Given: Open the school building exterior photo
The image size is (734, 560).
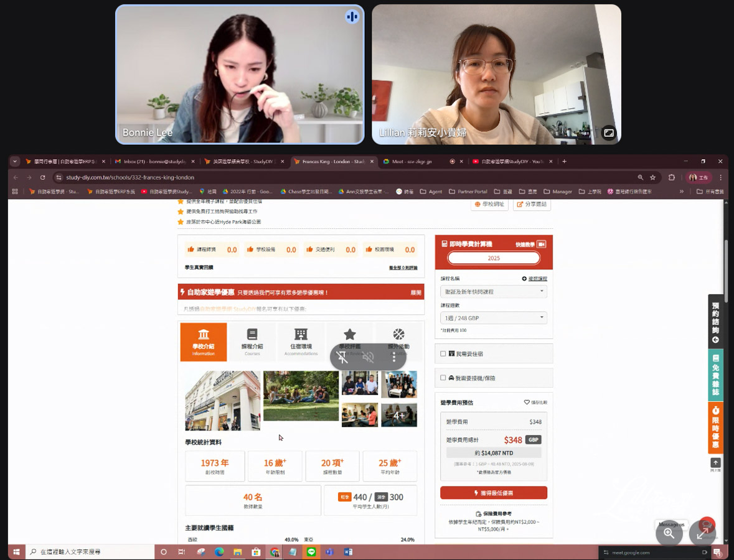Looking at the screenshot, I should point(223,401).
